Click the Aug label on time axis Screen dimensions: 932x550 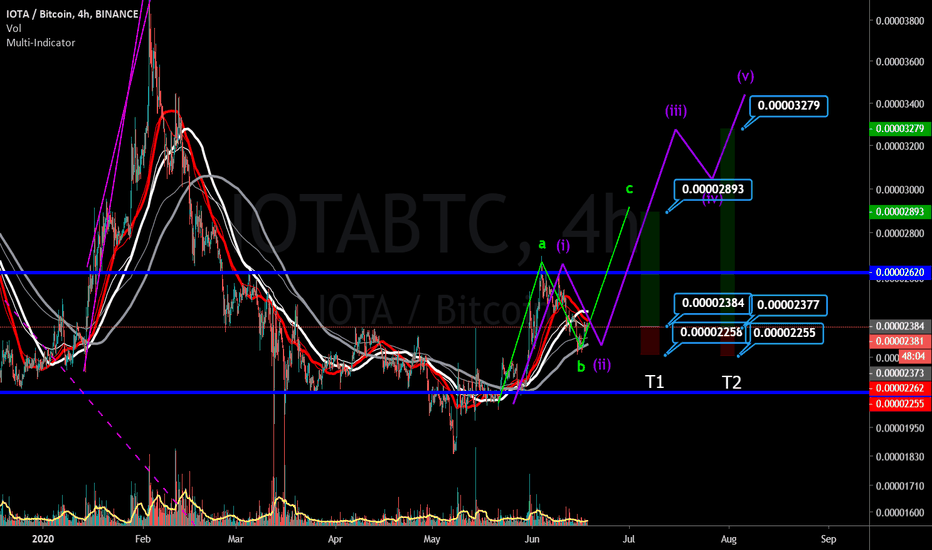[x=728, y=539]
